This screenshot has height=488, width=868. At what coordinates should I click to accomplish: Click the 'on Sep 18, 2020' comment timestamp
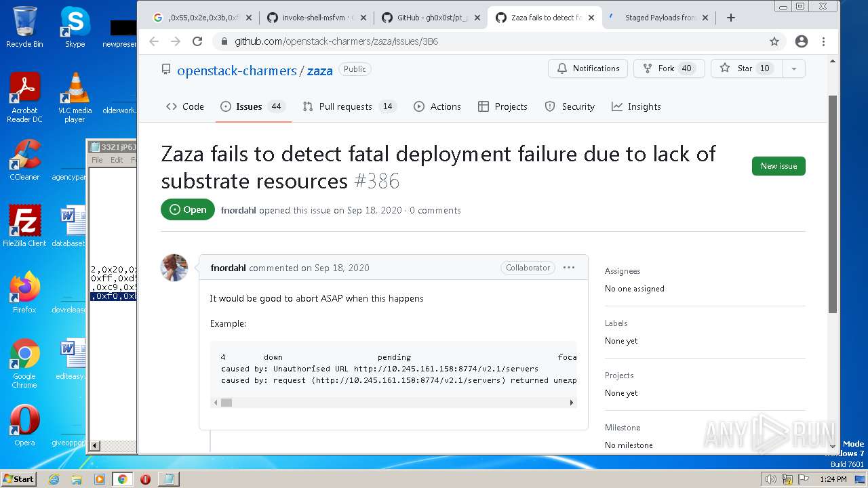[335, 268]
